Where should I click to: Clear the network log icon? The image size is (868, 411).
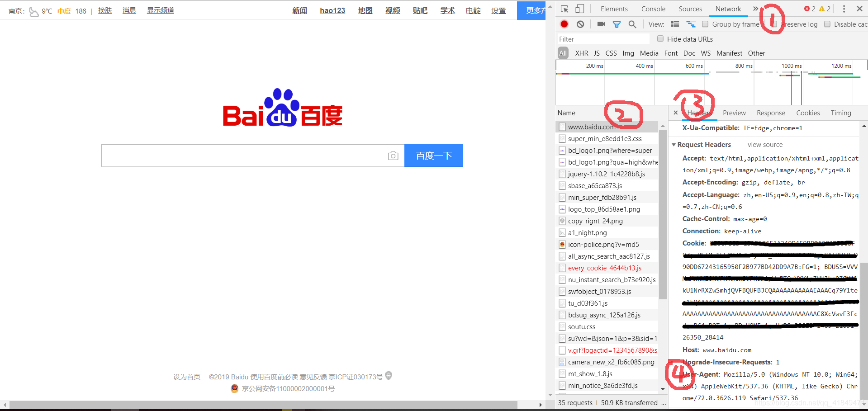[580, 24]
